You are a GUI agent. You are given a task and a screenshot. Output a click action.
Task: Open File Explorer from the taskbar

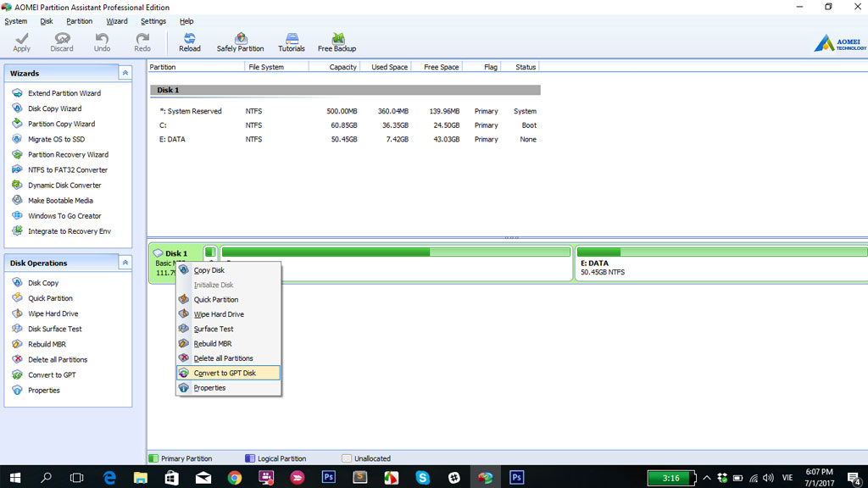[x=140, y=478]
